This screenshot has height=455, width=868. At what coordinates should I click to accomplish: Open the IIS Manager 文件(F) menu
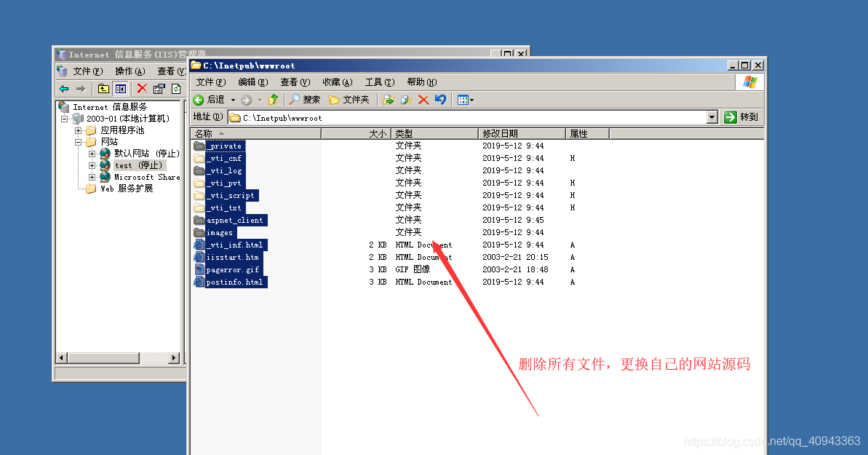pyautogui.click(x=88, y=71)
